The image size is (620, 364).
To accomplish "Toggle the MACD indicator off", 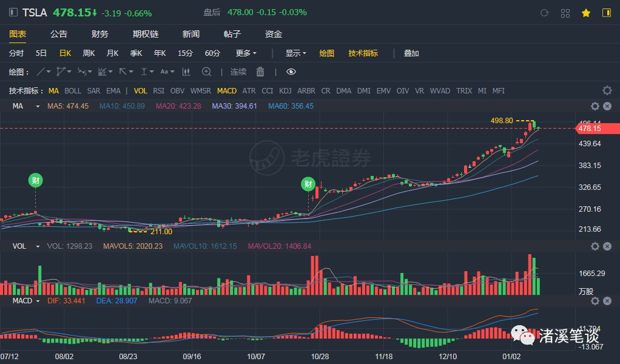I will (227, 91).
